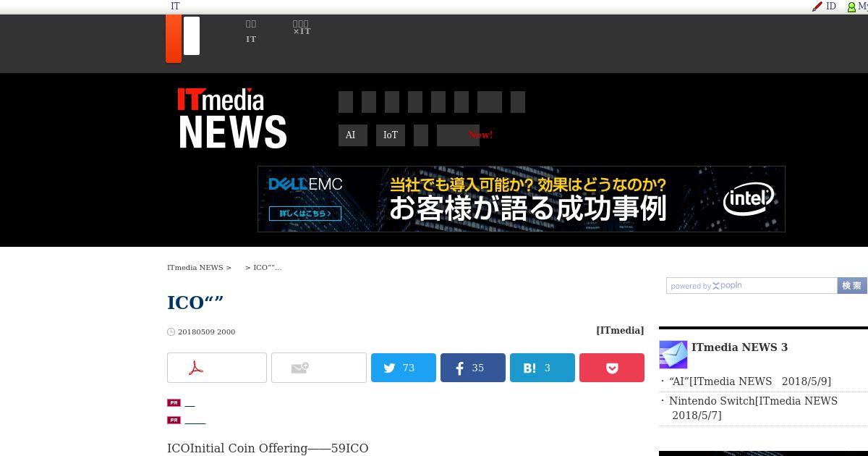Image resolution: width=868 pixels, height=456 pixels.
Task: Click the paragraph starting ICOInitial Coin Offering
Action: pyautogui.click(x=268, y=449)
